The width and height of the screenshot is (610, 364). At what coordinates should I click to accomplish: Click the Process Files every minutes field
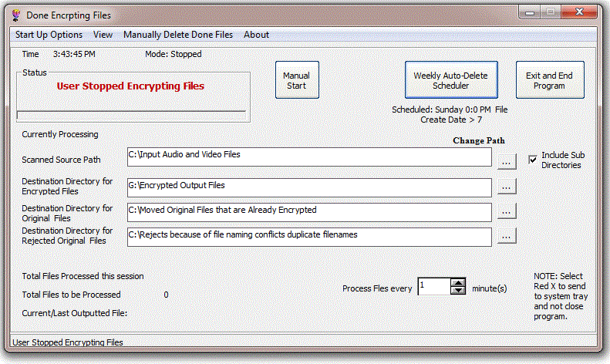434,286
